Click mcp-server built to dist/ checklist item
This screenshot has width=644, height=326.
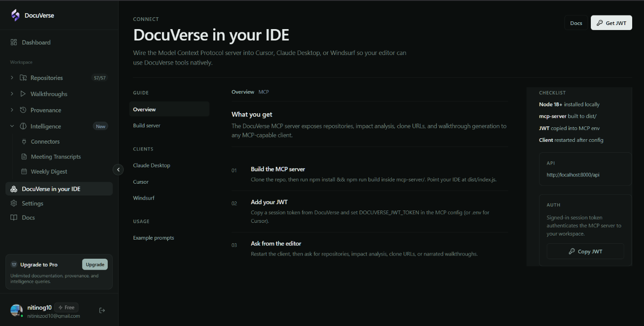(568, 116)
